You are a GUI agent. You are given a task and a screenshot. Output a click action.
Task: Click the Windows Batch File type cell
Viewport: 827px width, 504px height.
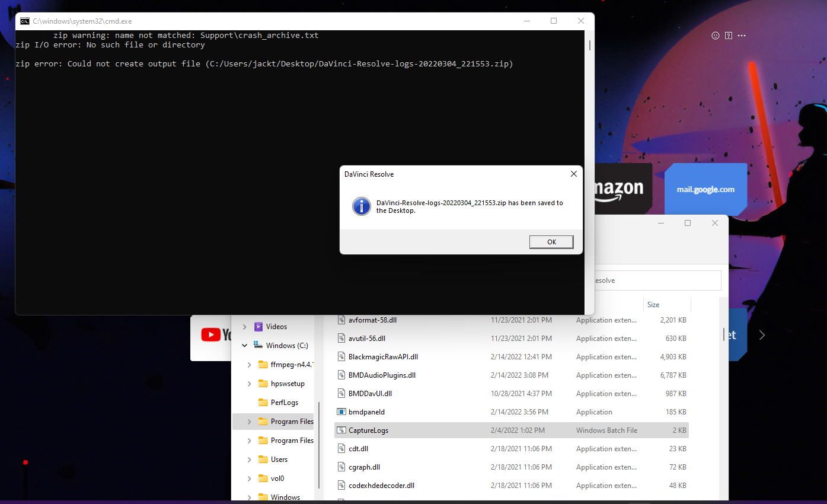(x=606, y=430)
